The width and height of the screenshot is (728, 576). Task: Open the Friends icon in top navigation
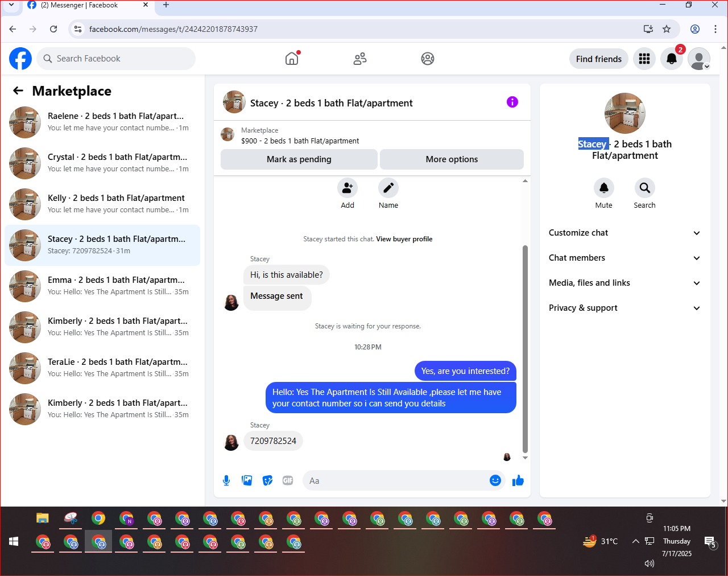pyautogui.click(x=360, y=59)
